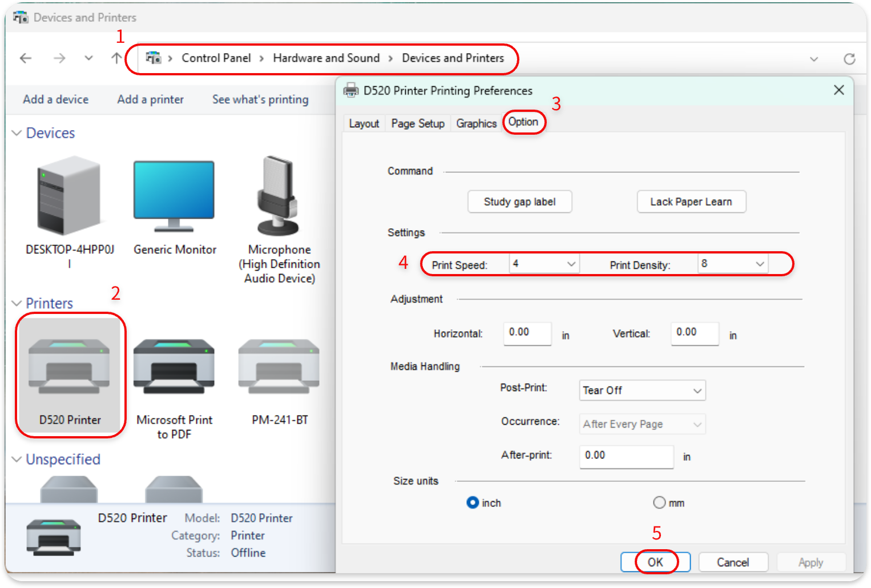
Task: Go up one folder level
Action: [x=116, y=58]
